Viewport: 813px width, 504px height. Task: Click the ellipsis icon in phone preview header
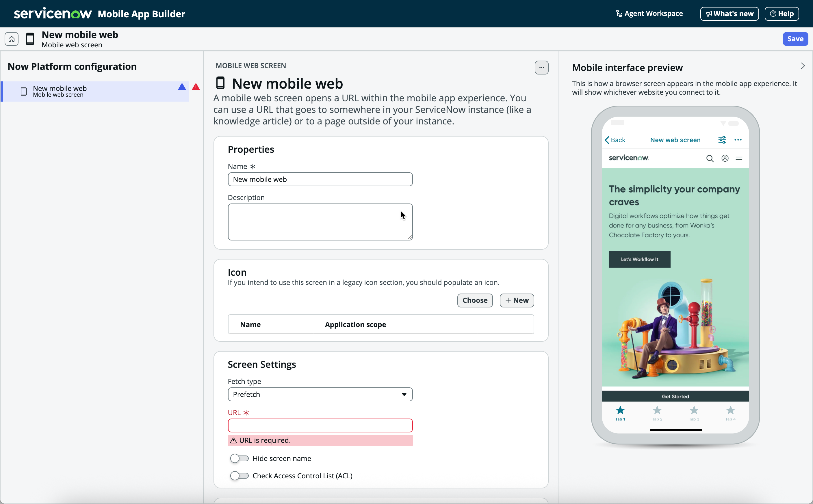[738, 140]
